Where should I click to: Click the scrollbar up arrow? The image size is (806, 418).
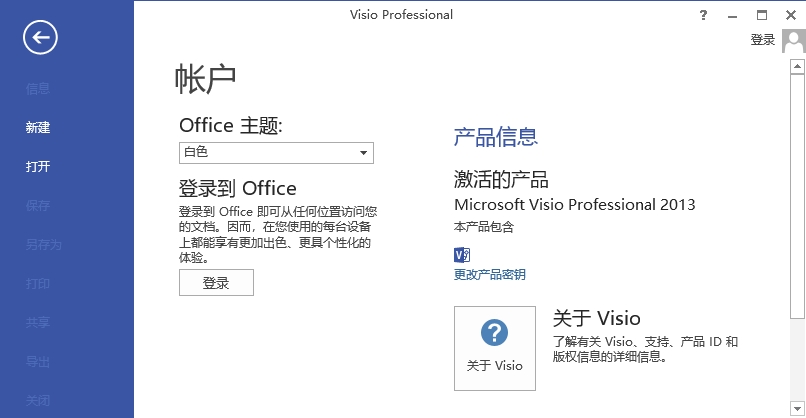point(798,65)
